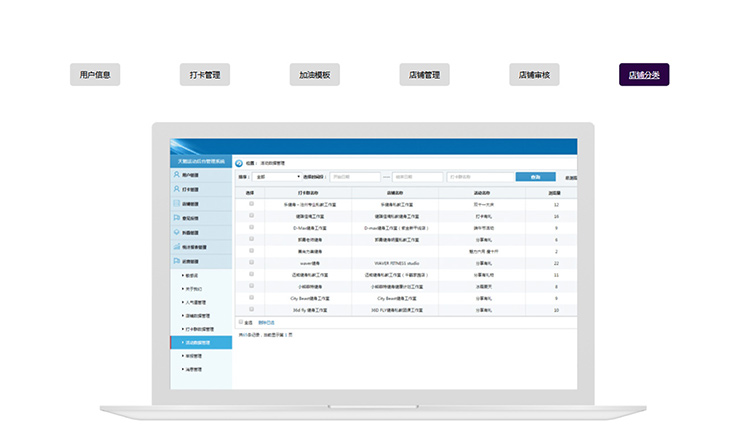750x442 pixels.
Task: Open the 人气值管理 submenu item
Action: tap(196, 302)
